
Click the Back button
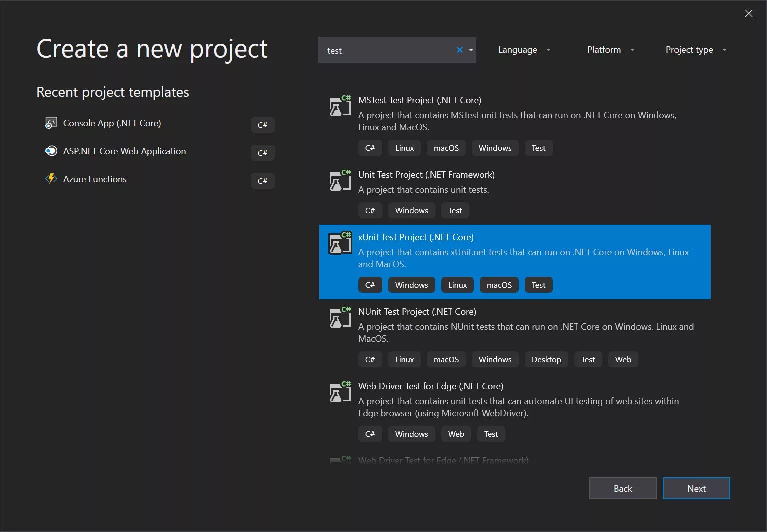click(623, 488)
